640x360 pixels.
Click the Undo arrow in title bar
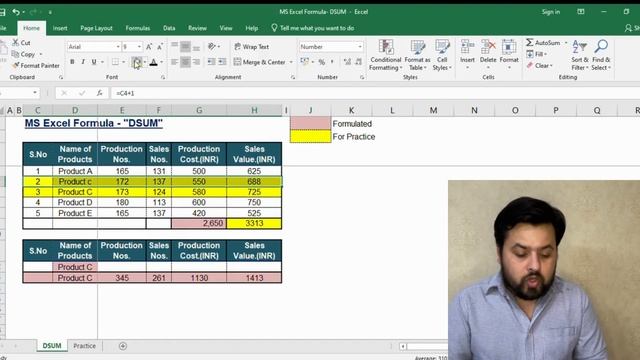pos(16,12)
